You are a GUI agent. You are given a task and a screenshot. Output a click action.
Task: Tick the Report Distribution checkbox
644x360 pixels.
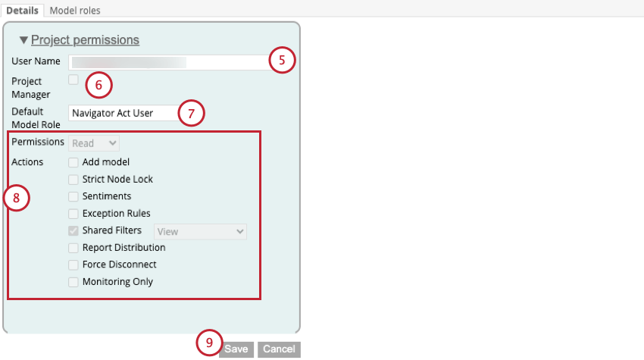coord(73,248)
